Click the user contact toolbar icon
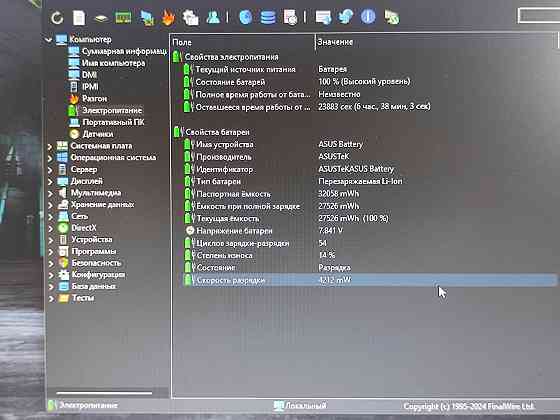The height and width of the screenshot is (420, 560). 213,17
